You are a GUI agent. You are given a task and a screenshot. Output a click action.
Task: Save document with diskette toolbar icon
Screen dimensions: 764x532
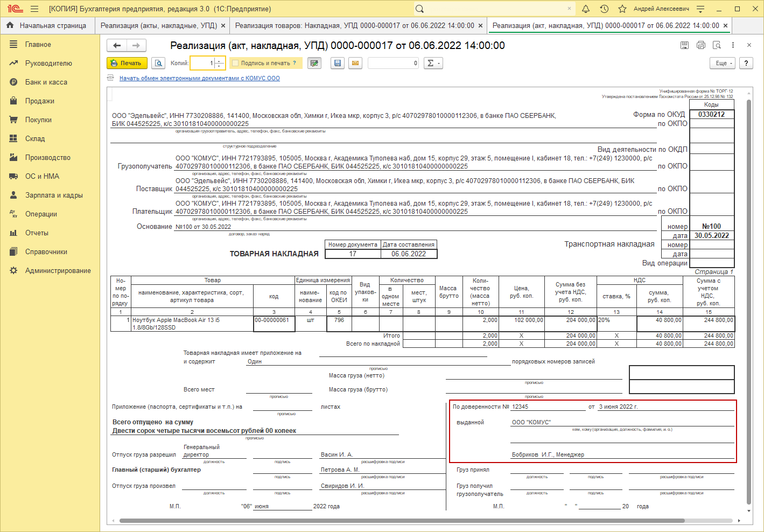point(338,63)
